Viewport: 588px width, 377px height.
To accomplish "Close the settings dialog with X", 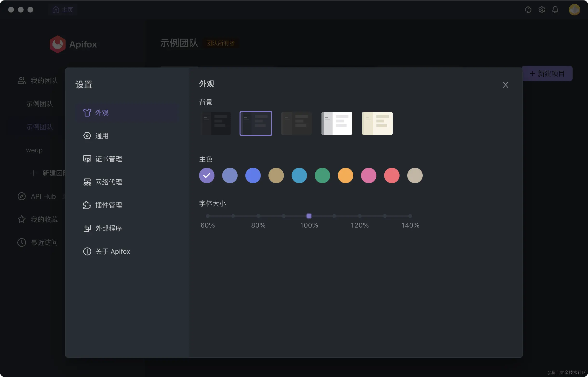I will [x=505, y=85].
